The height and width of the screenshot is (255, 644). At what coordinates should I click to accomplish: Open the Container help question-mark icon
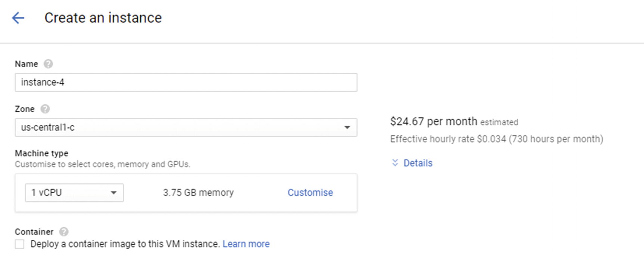[x=64, y=232]
